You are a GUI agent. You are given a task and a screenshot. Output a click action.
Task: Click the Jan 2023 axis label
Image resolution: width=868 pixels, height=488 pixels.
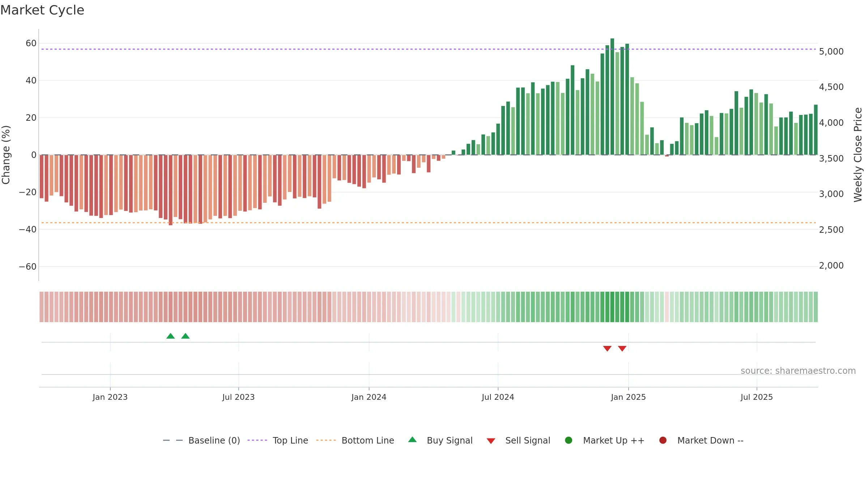[x=110, y=397]
